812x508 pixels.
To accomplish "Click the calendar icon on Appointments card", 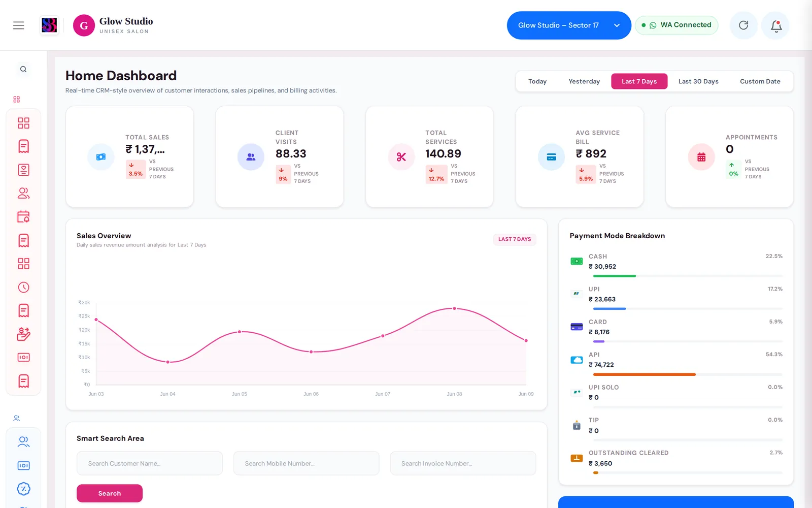I will point(701,157).
